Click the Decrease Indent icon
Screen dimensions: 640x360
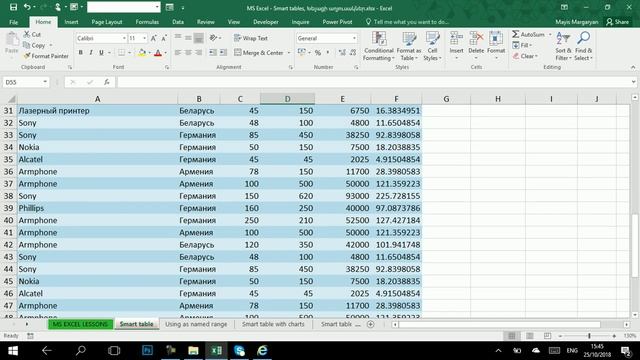click(x=213, y=53)
